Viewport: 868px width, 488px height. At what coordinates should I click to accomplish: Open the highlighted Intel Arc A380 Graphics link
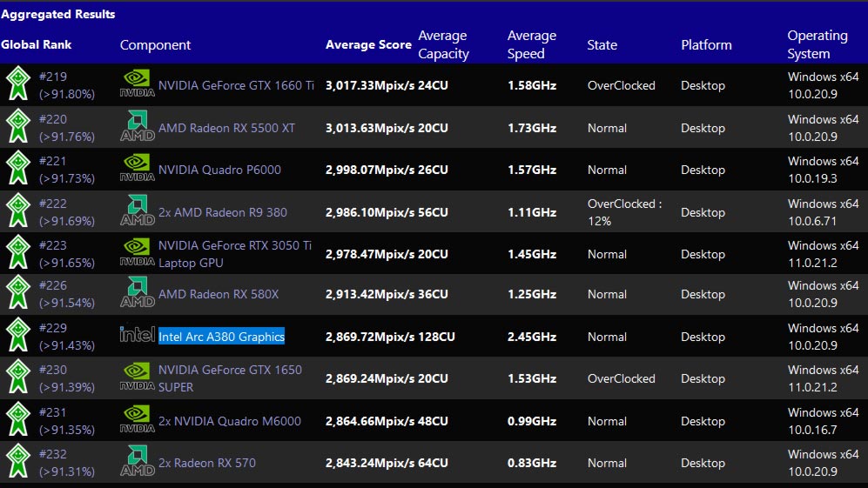tap(221, 337)
